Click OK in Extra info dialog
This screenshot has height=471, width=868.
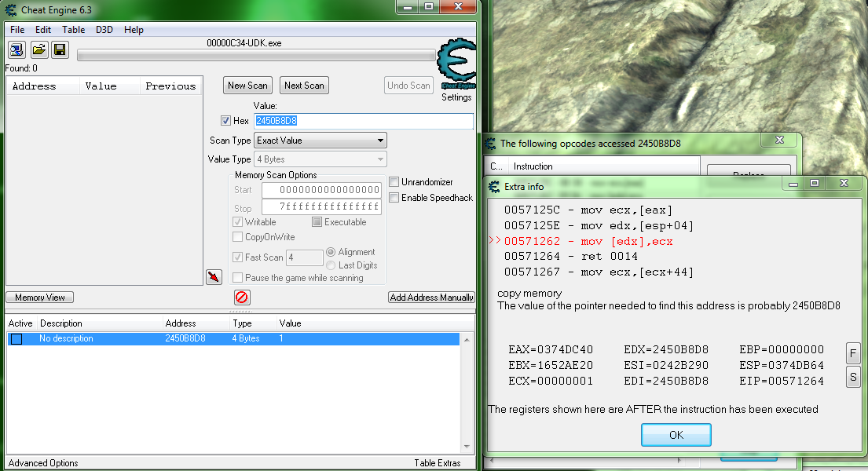tap(676, 435)
